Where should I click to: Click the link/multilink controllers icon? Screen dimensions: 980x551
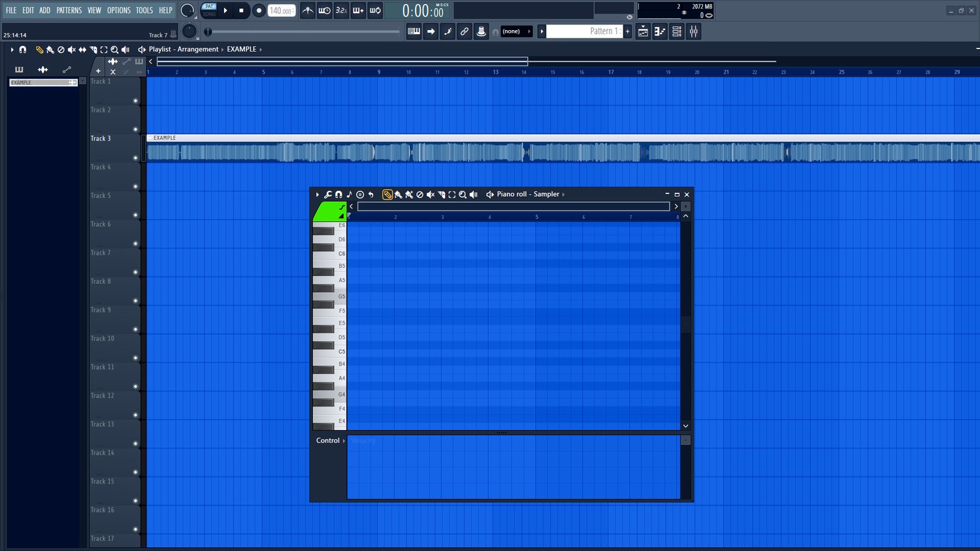[x=465, y=31]
